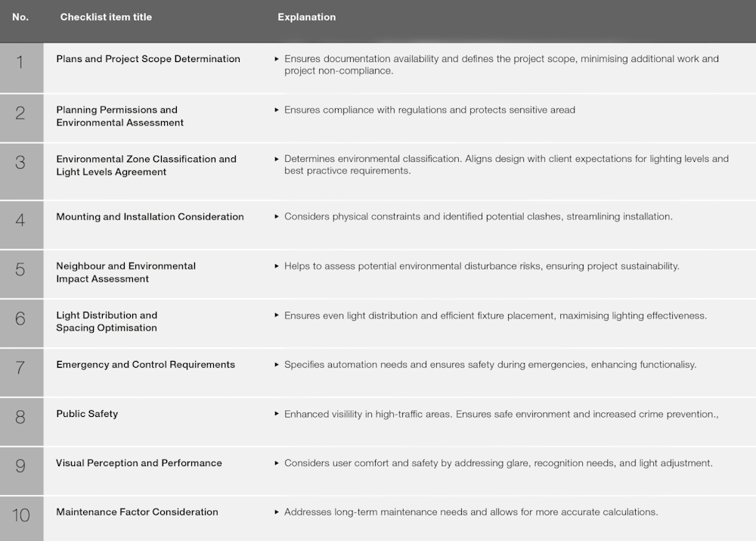This screenshot has width=756, height=541.
Task: Select row number 1 cell
Action: 20,63
